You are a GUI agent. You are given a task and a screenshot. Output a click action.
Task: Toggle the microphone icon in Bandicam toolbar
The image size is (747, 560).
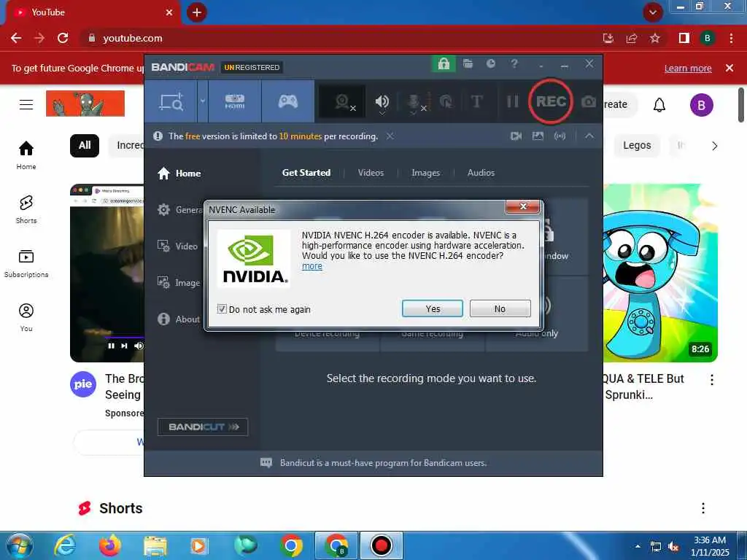pos(414,101)
